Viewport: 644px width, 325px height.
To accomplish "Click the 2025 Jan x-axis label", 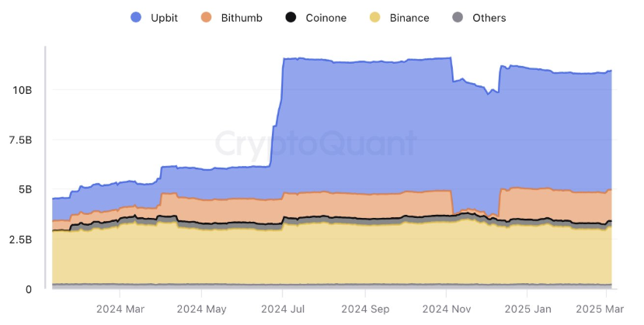I will point(527,308).
